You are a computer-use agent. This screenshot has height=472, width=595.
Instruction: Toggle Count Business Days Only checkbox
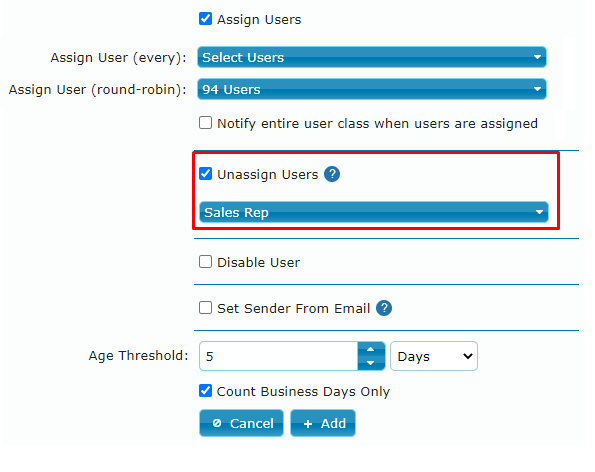click(205, 391)
